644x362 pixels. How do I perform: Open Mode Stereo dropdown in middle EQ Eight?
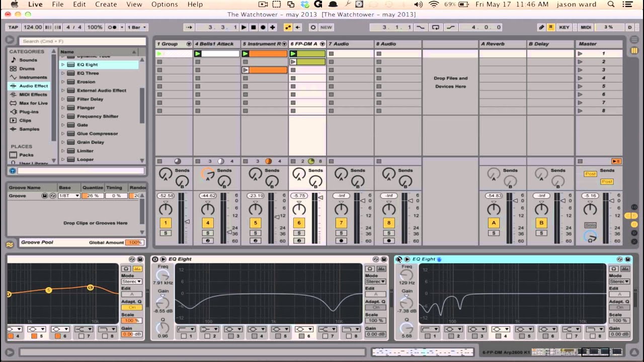(375, 282)
